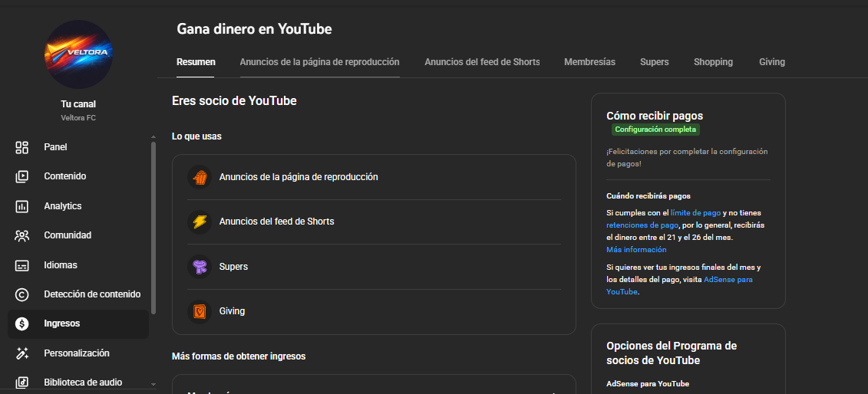Image resolution: width=868 pixels, height=394 pixels.
Task: Click the sidebar scrollbar down arrow
Action: coord(153,384)
